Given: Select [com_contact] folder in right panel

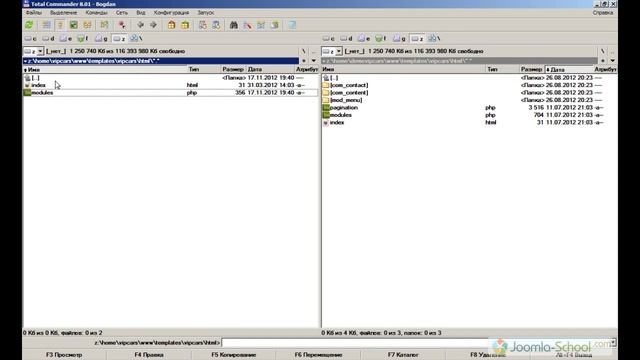Looking at the screenshot, I should click(469, 85).
